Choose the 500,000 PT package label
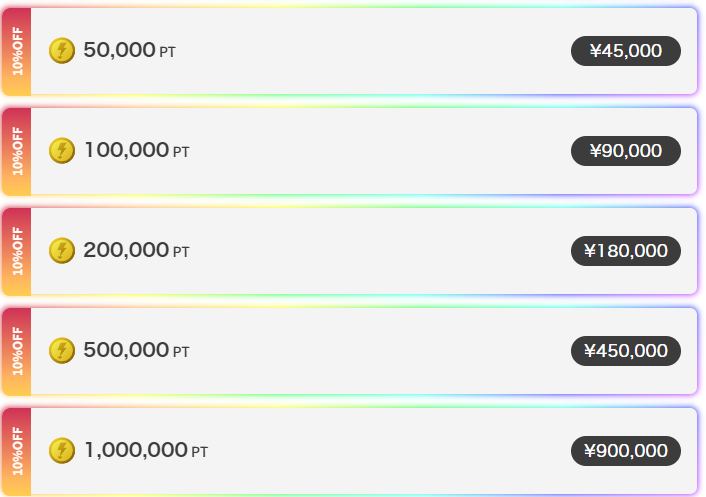706x497 pixels. point(137,350)
